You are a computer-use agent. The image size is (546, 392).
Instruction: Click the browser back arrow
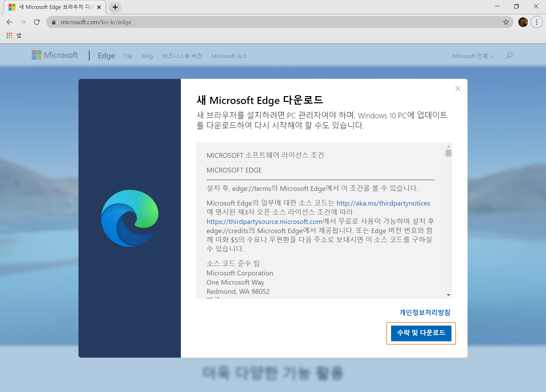tap(9, 22)
